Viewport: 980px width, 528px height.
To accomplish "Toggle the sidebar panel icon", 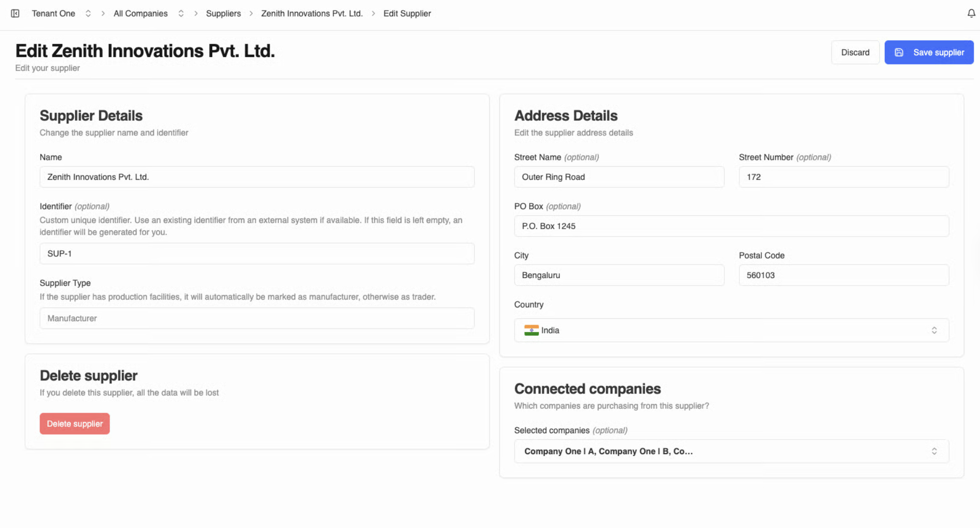I will tap(15, 14).
